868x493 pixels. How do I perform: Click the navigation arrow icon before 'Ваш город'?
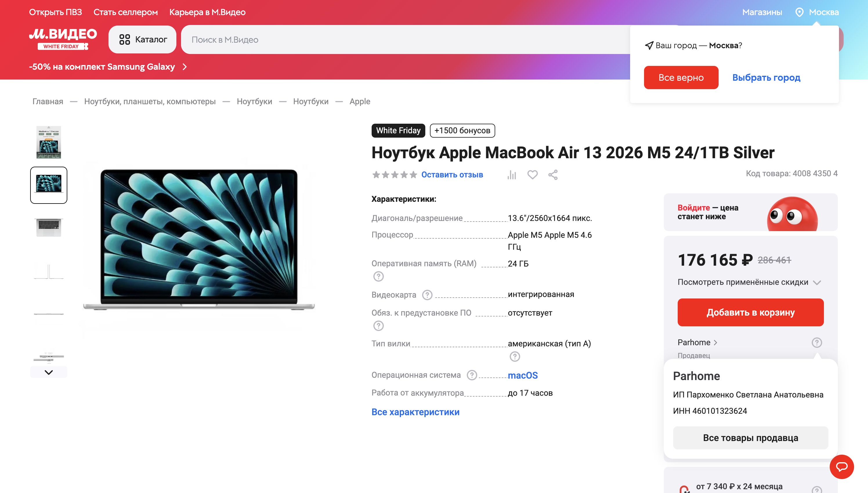tap(649, 45)
